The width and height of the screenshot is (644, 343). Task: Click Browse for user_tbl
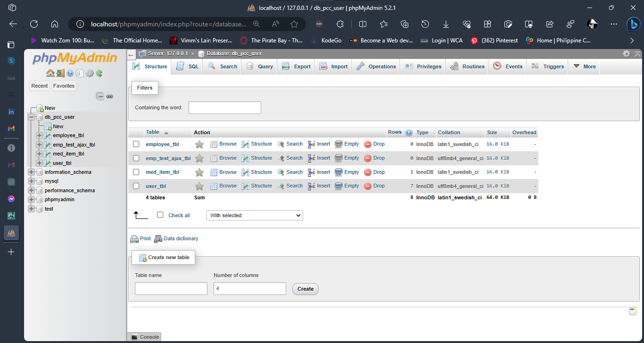pyautogui.click(x=223, y=186)
